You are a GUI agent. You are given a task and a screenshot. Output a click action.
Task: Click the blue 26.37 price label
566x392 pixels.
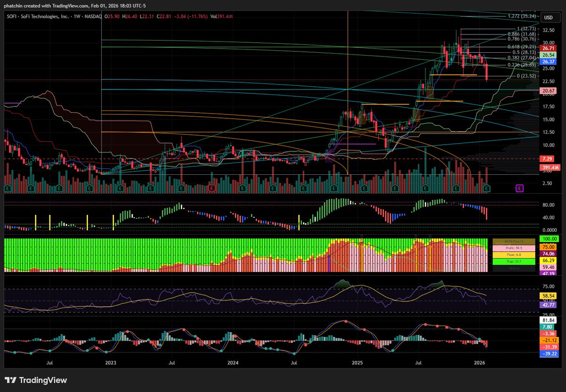click(548, 62)
